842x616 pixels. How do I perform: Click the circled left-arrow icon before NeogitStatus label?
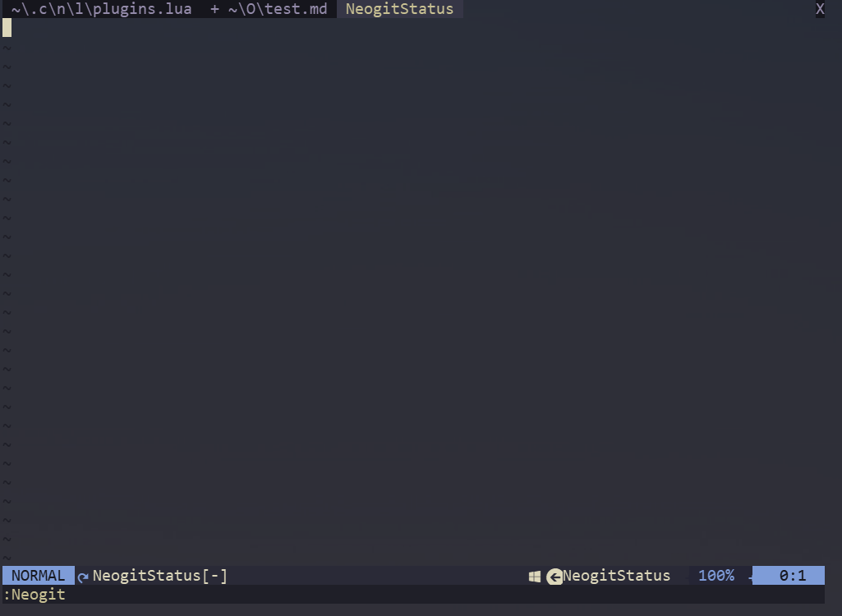point(554,575)
